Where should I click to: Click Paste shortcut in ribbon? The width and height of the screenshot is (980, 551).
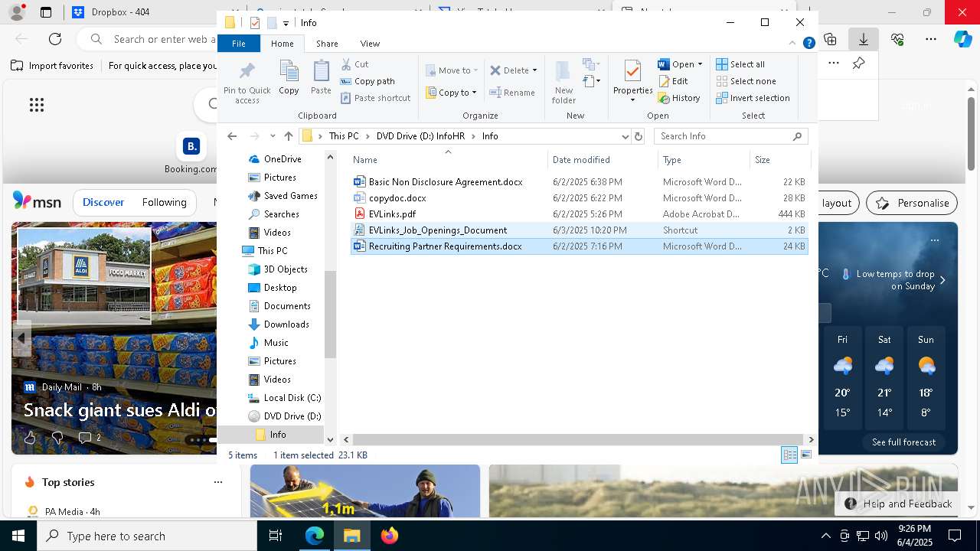coord(375,98)
